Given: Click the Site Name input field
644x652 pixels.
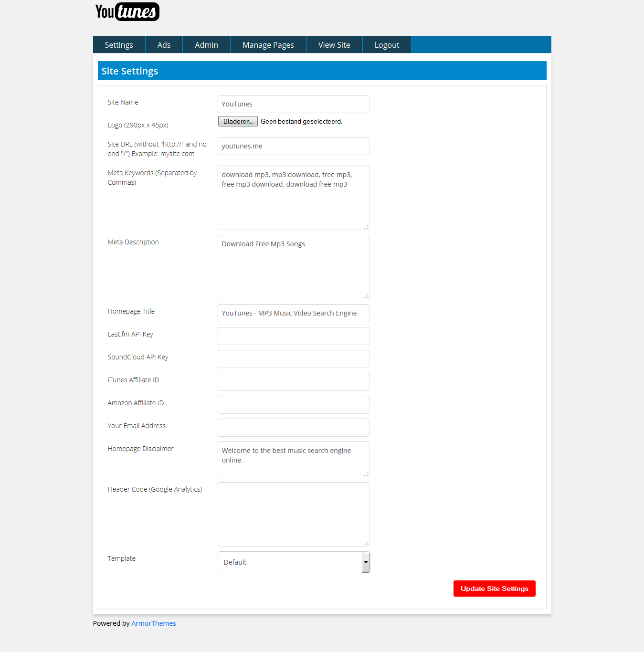Looking at the screenshot, I should [294, 104].
